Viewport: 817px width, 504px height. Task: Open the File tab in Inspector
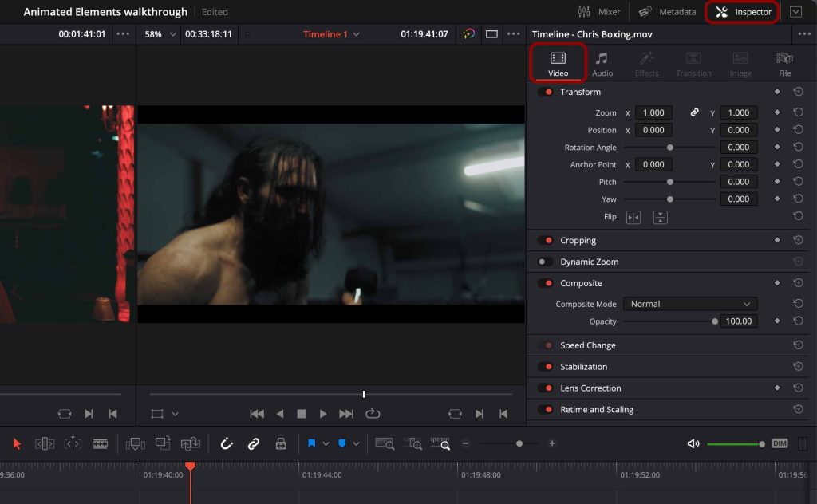tap(784, 64)
